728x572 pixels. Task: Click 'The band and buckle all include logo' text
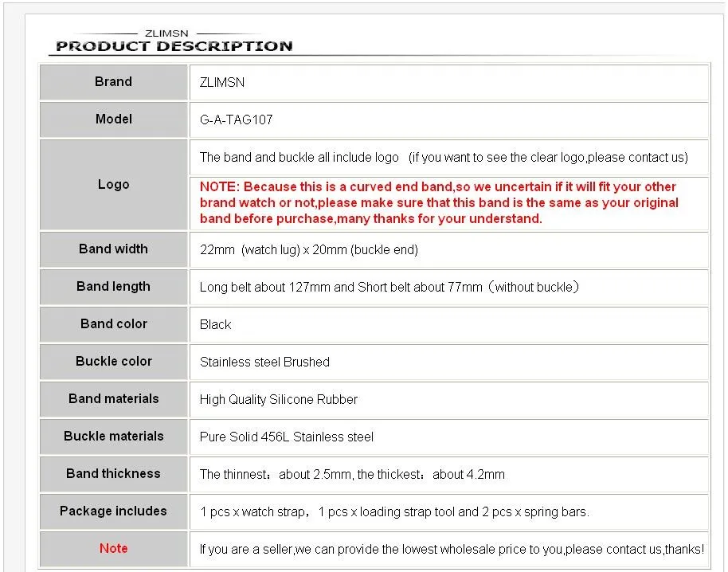[299, 158]
